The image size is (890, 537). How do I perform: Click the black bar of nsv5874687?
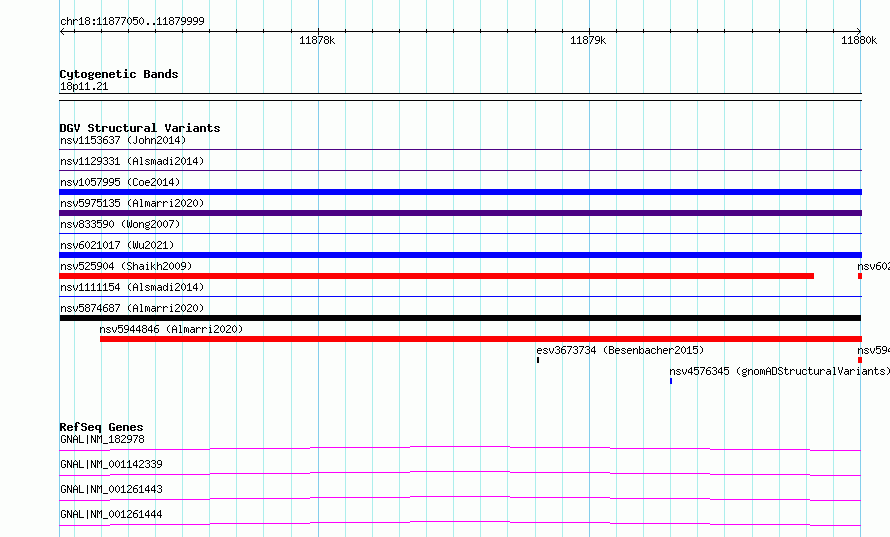pos(460,318)
